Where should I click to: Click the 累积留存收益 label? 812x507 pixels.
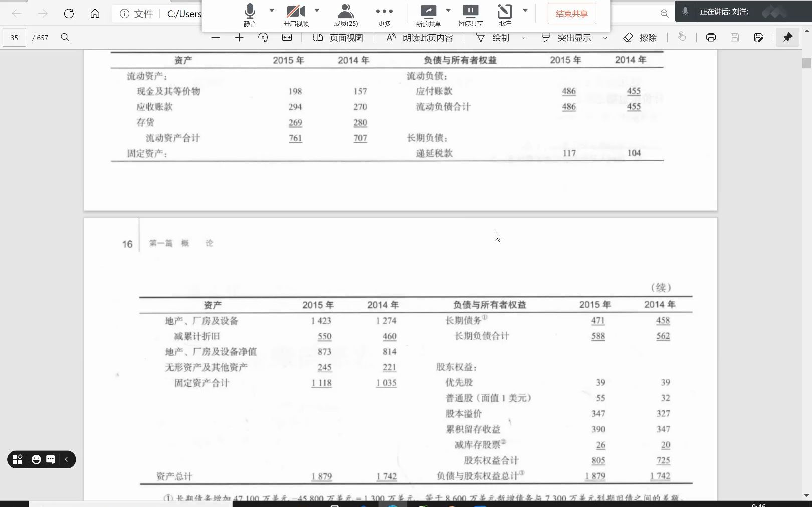[x=473, y=429]
